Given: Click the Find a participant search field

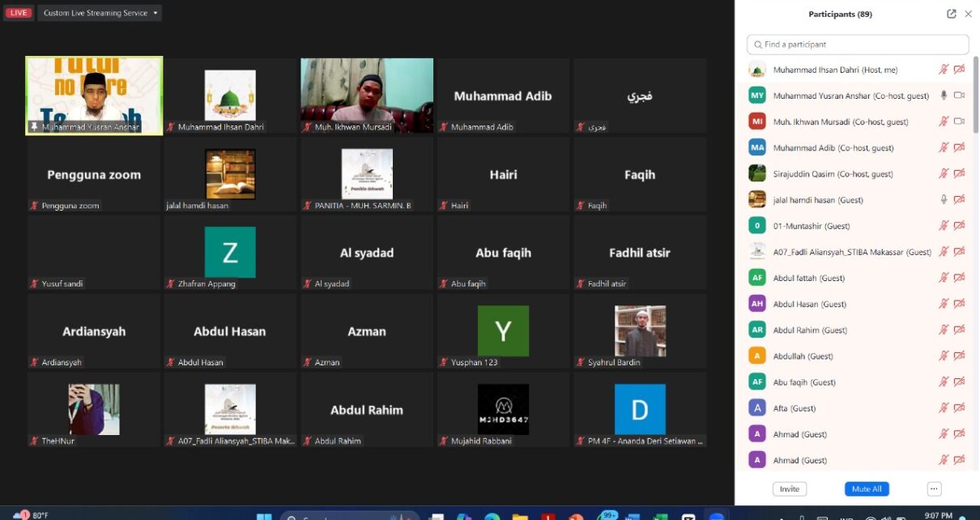Looking at the screenshot, I should coord(857,45).
